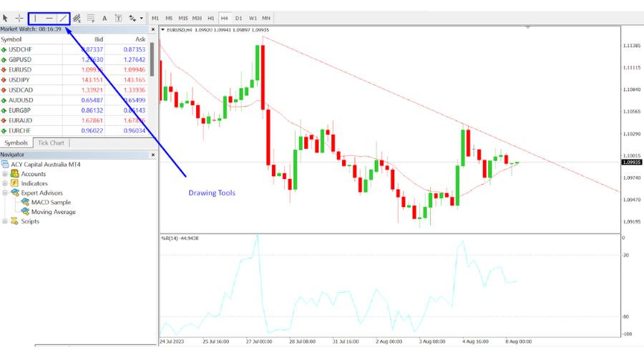Pick the horizontal line drawing tool

point(49,17)
